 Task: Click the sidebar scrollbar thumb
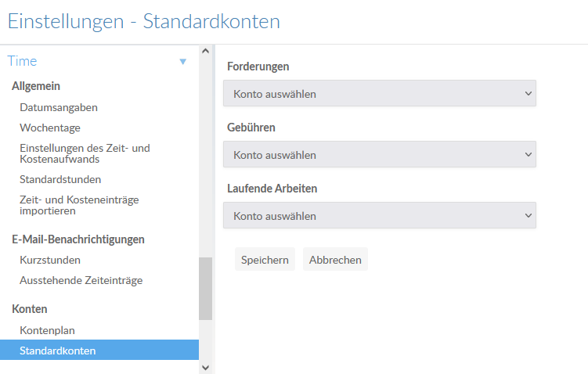pyautogui.click(x=205, y=289)
